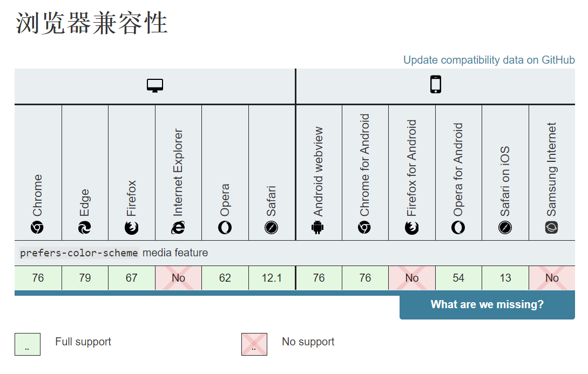The width and height of the screenshot is (588, 374).
Task: Click the Full support legend swatch
Action: coord(28,344)
